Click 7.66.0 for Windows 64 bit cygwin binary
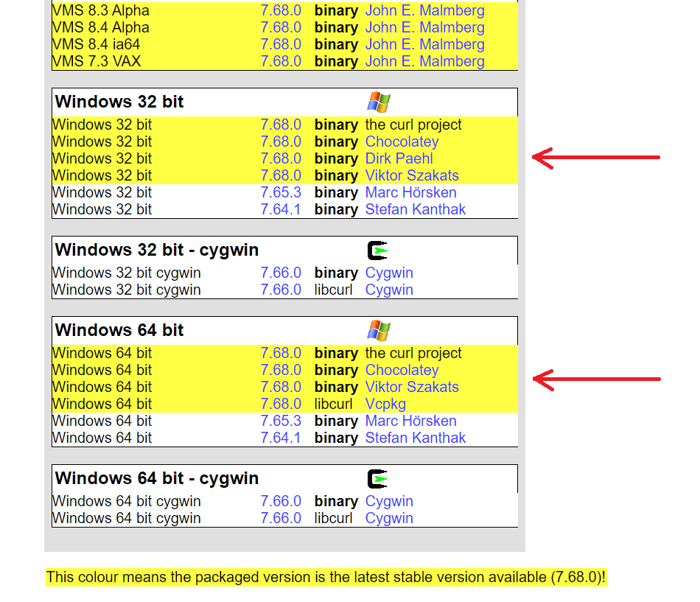This screenshot has height=602, width=700. tap(281, 502)
